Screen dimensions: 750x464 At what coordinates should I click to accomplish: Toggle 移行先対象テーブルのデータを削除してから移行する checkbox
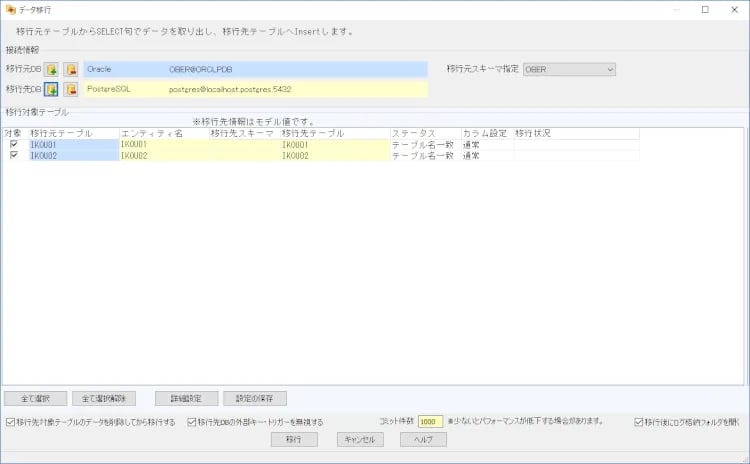coord(11,422)
